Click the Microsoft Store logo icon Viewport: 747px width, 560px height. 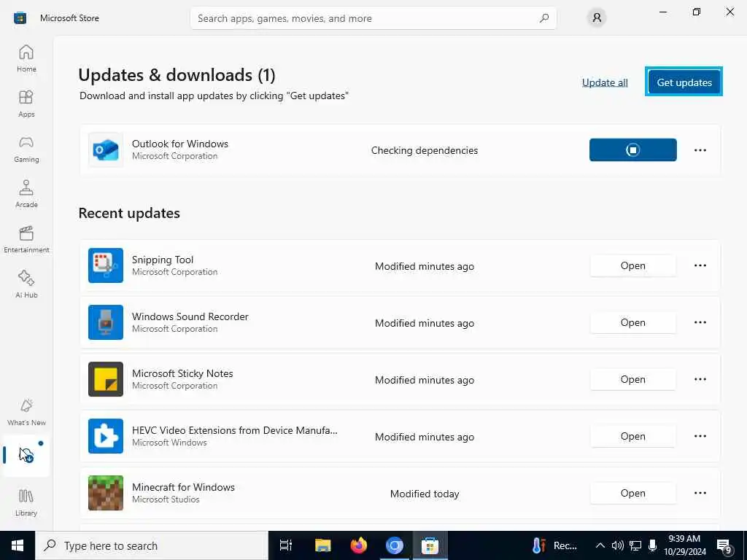tap(20, 18)
